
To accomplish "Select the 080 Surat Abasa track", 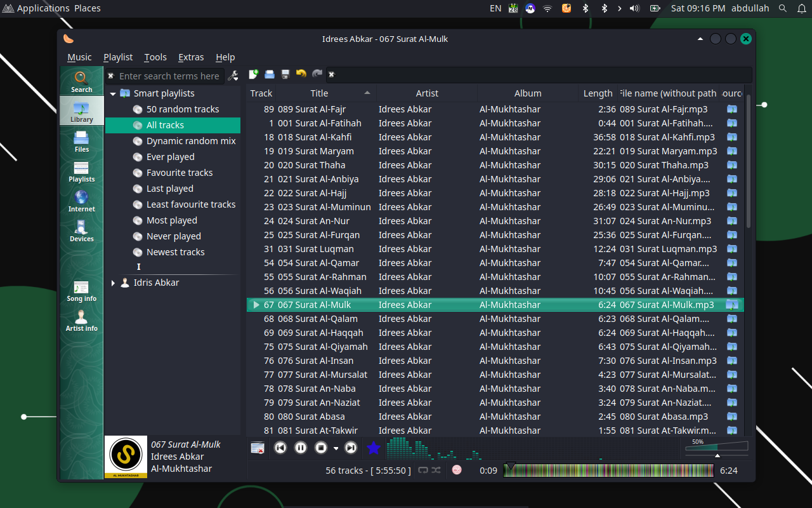I will pyautogui.click(x=495, y=417).
